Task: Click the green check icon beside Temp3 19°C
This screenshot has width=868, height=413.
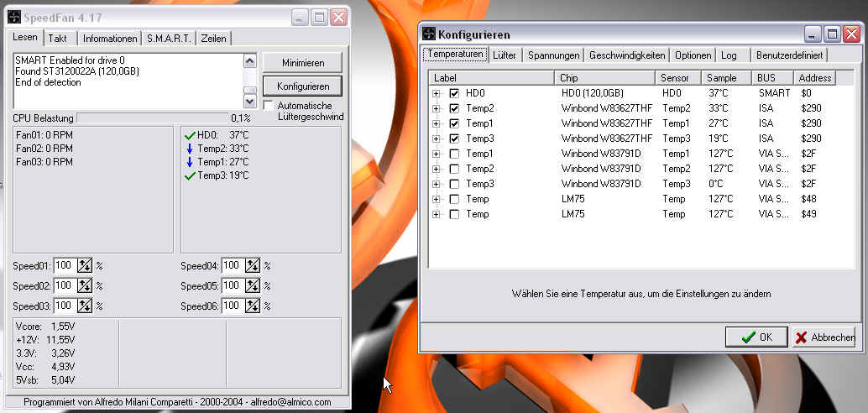Action: tap(190, 175)
